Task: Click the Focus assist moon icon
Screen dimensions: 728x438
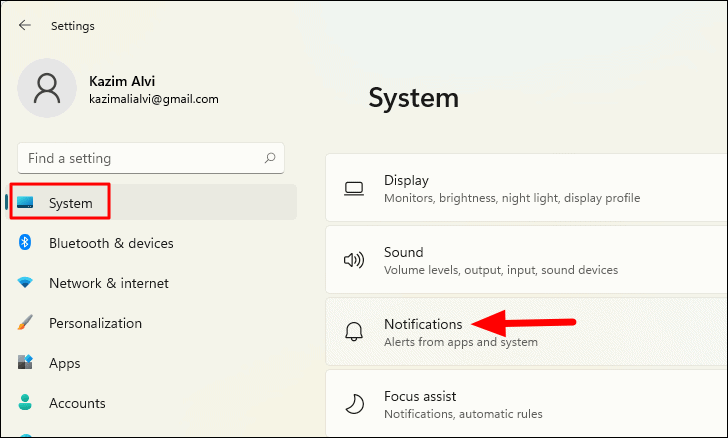Action: point(355,404)
